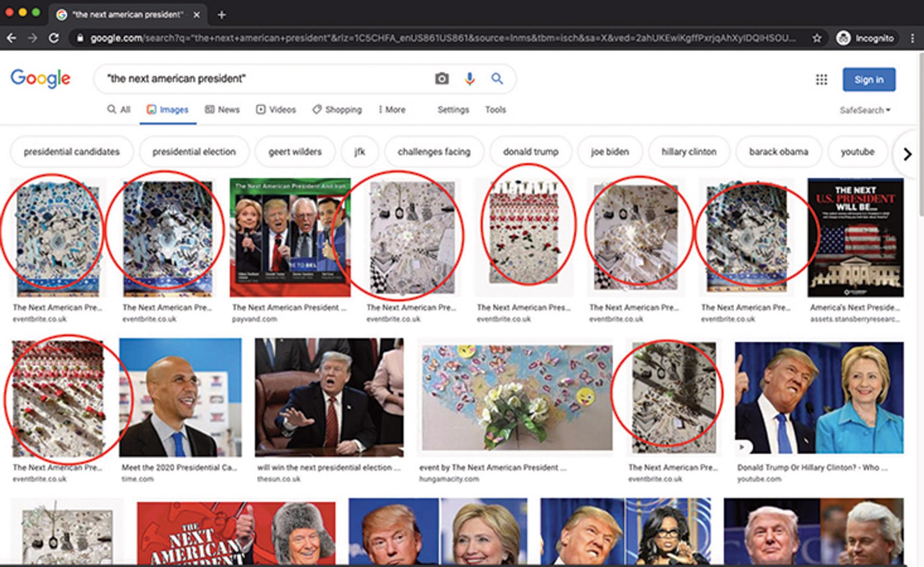Select the 'donald trump' suggestion chip
This screenshot has width=924, height=567.
[x=530, y=152]
